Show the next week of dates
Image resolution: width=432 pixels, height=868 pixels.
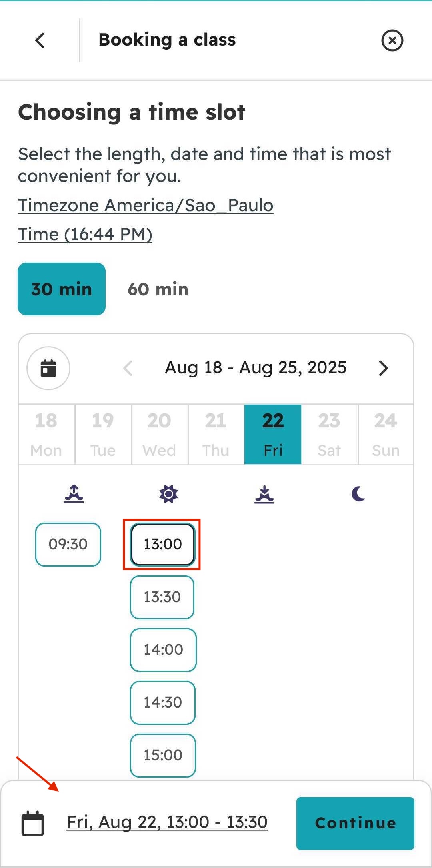tap(383, 368)
